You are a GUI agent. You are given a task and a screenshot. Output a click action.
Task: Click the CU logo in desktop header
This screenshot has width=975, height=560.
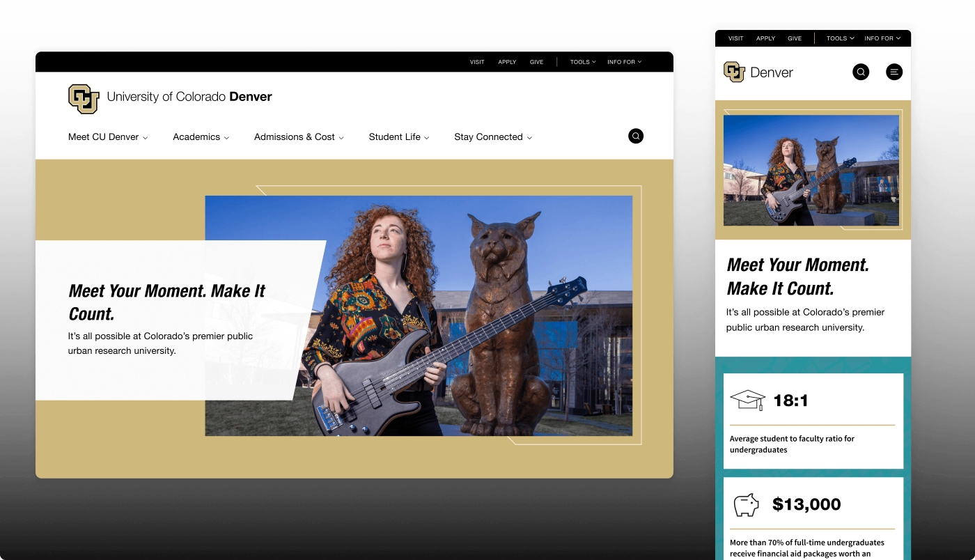(x=84, y=98)
